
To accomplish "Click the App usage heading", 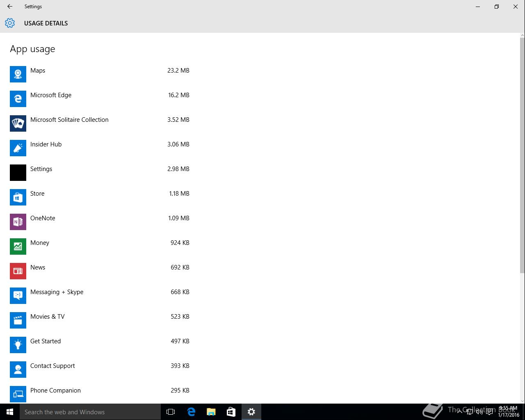I will point(32,49).
